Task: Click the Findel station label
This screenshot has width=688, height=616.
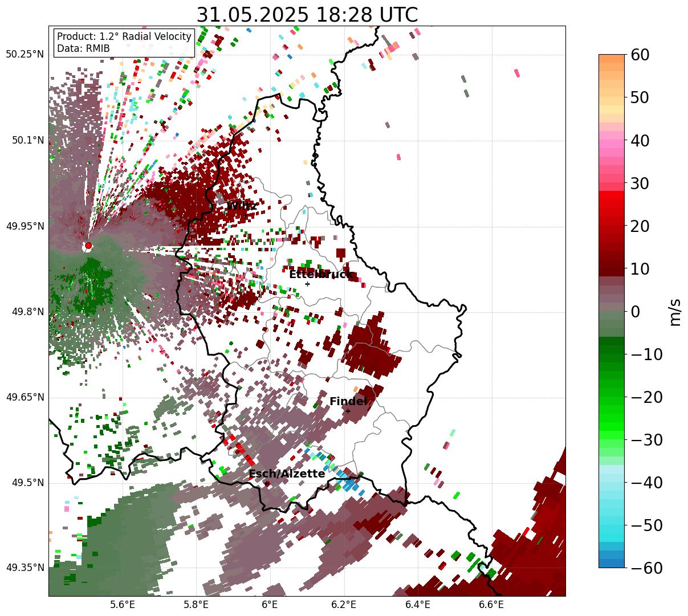Action: (348, 402)
